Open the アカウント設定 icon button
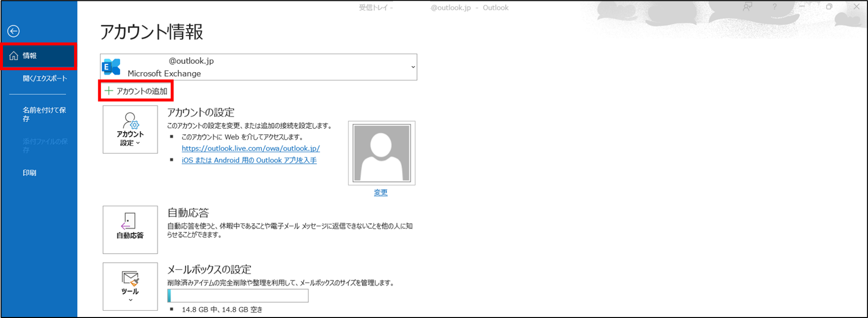 [x=130, y=130]
